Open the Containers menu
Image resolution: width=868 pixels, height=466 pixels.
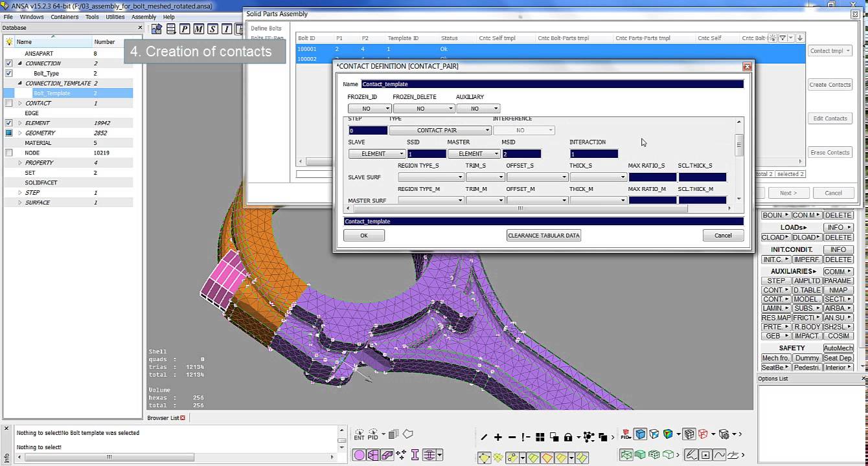coord(64,17)
